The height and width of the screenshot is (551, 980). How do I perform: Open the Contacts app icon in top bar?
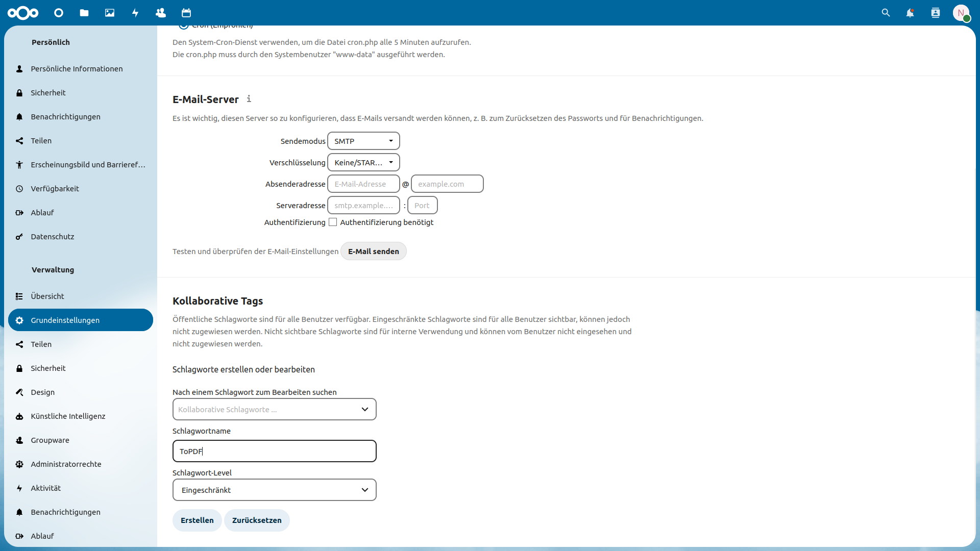click(x=161, y=13)
